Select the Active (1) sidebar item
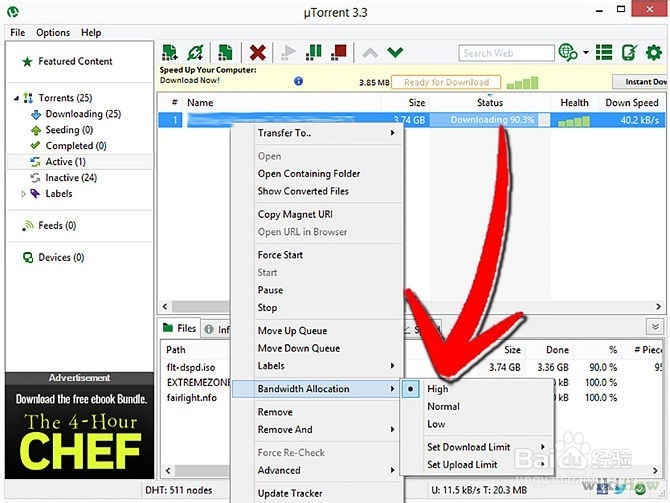The width and height of the screenshot is (670, 503). click(79, 162)
